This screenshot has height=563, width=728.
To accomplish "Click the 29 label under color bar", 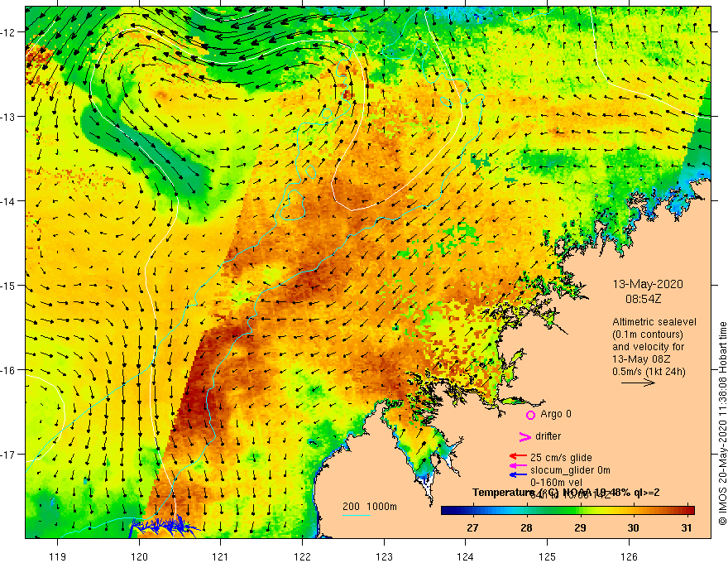I will [580, 527].
